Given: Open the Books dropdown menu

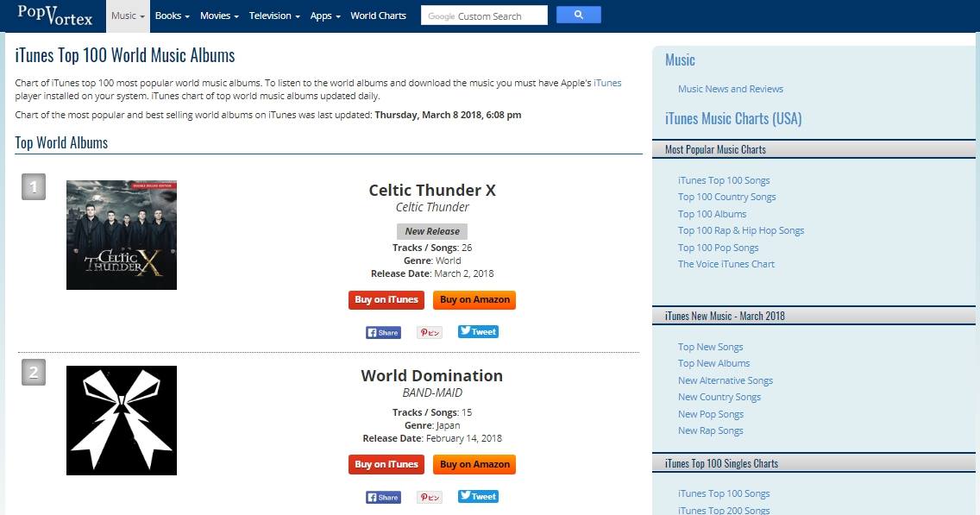Looking at the screenshot, I should click(x=172, y=16).
